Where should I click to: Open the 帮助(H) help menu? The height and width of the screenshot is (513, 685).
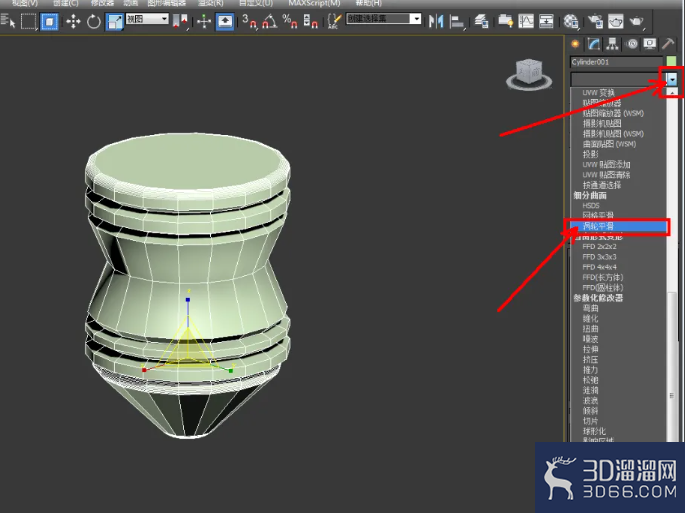(368, 3)
